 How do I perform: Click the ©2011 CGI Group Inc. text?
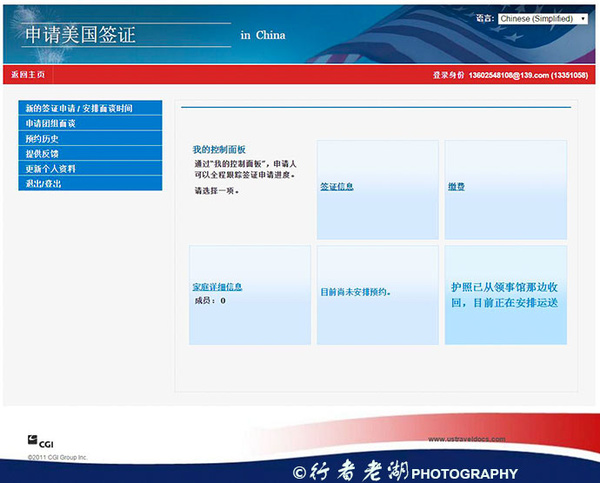[57, 457]
